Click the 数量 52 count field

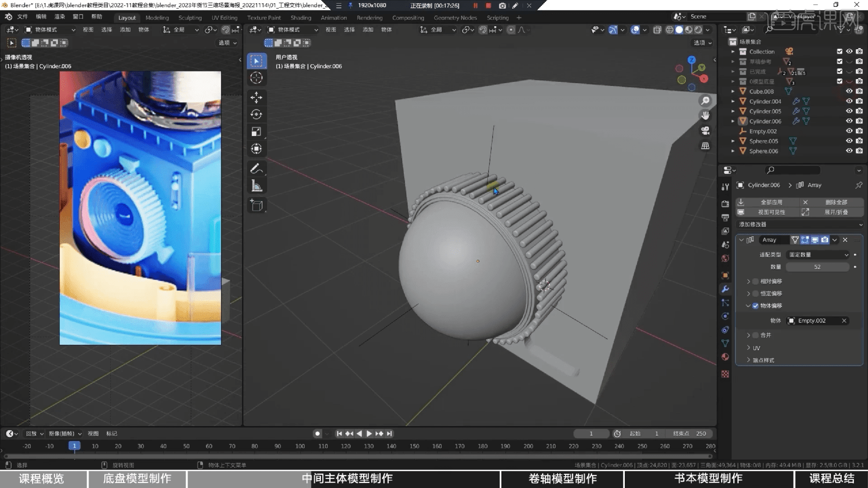click(x=817, y=267)
